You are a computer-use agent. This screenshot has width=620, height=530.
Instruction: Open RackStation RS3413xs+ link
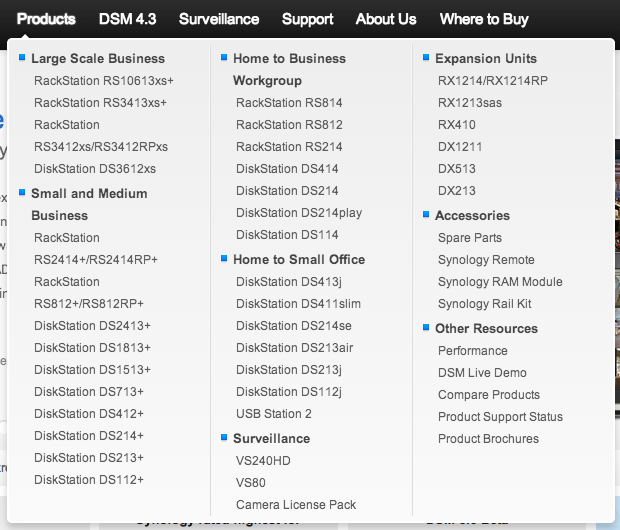point(100,103)
